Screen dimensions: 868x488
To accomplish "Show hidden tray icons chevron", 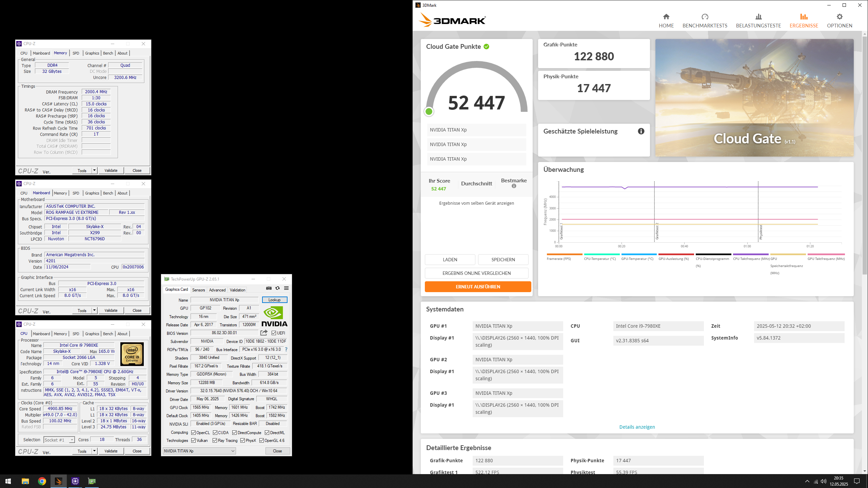I will [807, 481].
